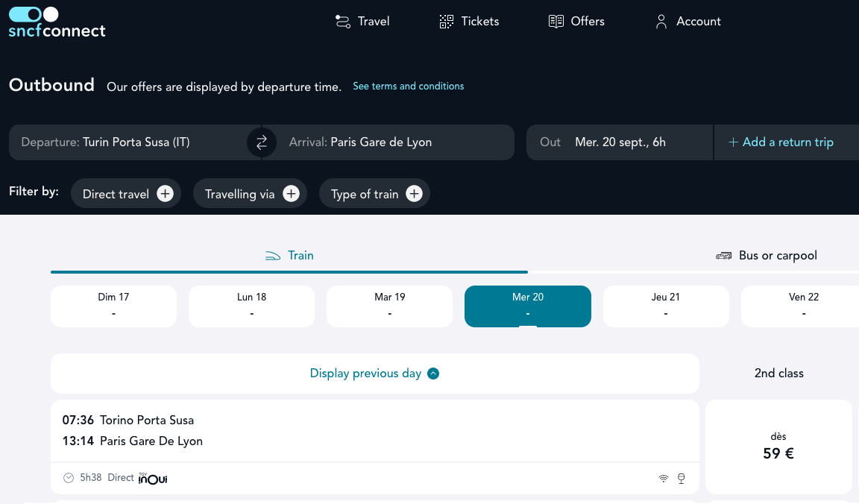Open the Tickets menu
This screenshot has width=859, height=504.
coord(469,22)
